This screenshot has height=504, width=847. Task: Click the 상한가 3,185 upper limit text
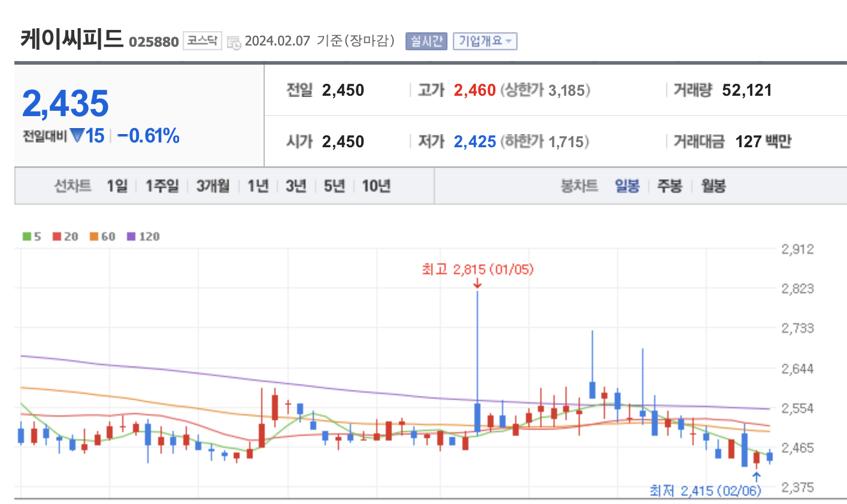(545, 90)
